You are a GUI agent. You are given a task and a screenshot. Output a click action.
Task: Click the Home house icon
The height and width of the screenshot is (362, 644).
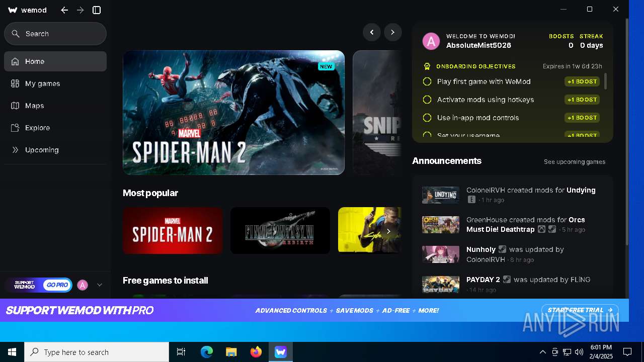[15, 61]
